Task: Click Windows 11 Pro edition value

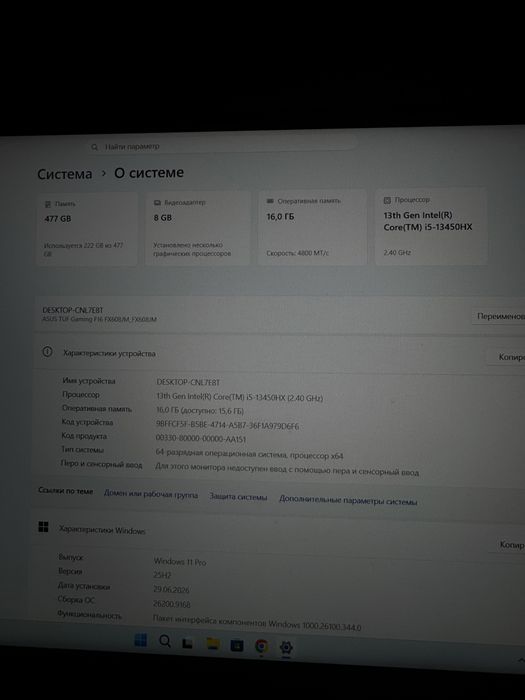Action: [180, 562]
